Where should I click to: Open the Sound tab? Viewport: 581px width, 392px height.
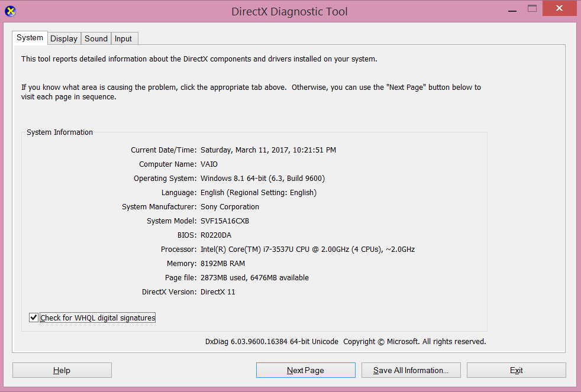96,38
